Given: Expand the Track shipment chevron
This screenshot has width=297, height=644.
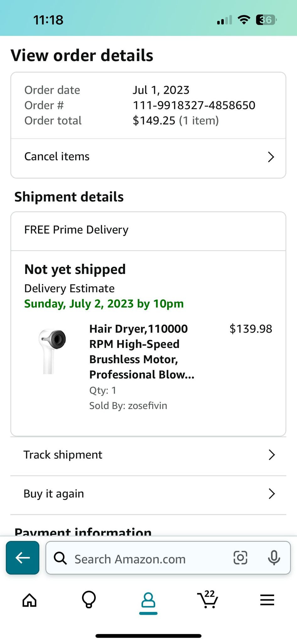Looking at the screenshot, I should coord(272,455).
